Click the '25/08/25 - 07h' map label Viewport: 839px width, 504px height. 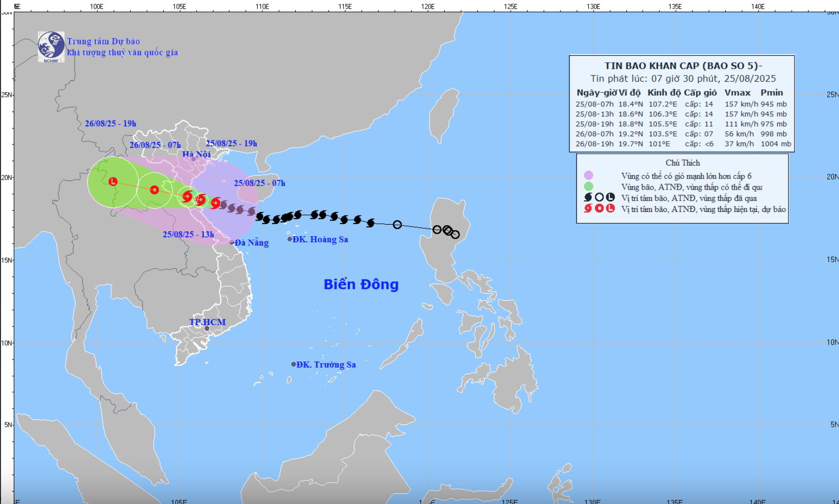click(x=260, y=183)
